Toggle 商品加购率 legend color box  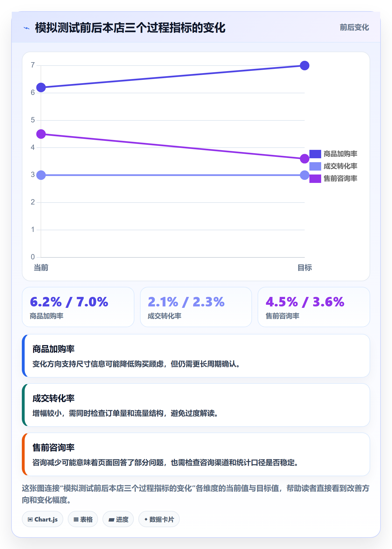tap(315, 154)
